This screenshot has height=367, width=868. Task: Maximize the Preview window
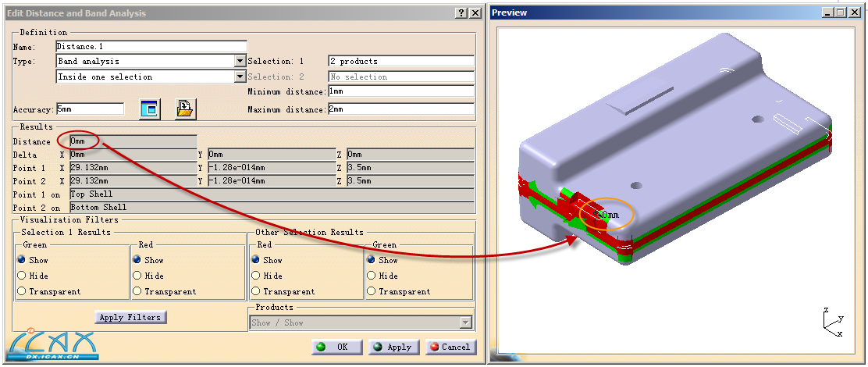pyautogui.click(x=840, y=12)
